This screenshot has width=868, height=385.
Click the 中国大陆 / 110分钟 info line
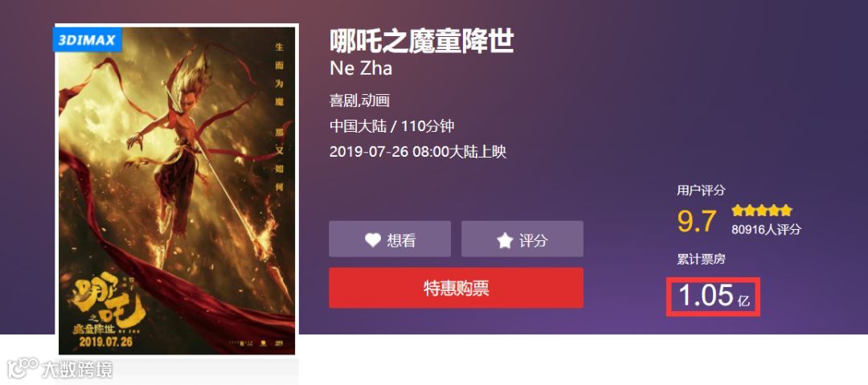click(392, 126)
